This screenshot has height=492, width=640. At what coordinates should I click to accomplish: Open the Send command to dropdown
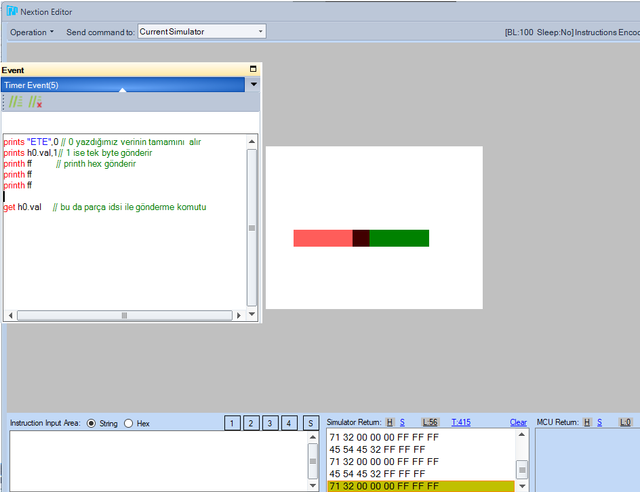pyautogui.click(x=202, y=31)
